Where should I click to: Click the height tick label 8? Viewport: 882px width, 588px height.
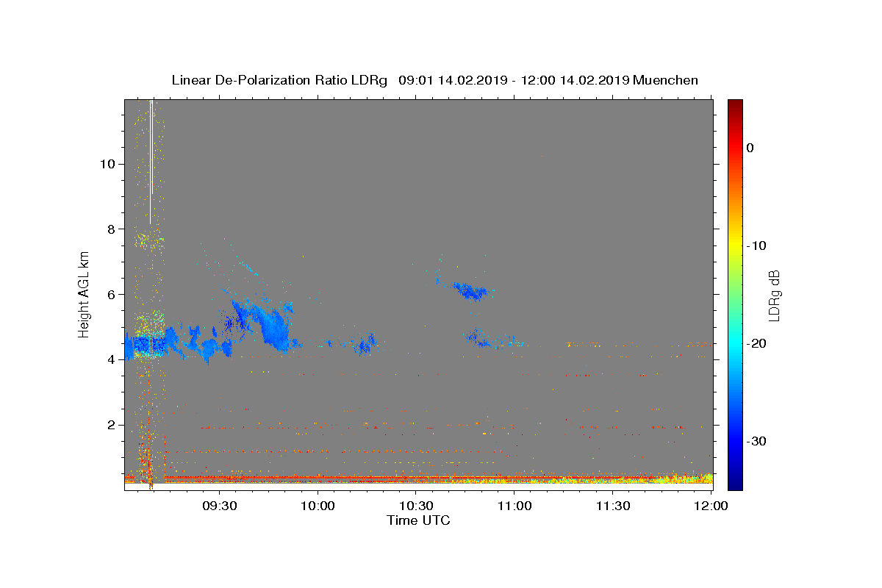[x=110, y=229]
